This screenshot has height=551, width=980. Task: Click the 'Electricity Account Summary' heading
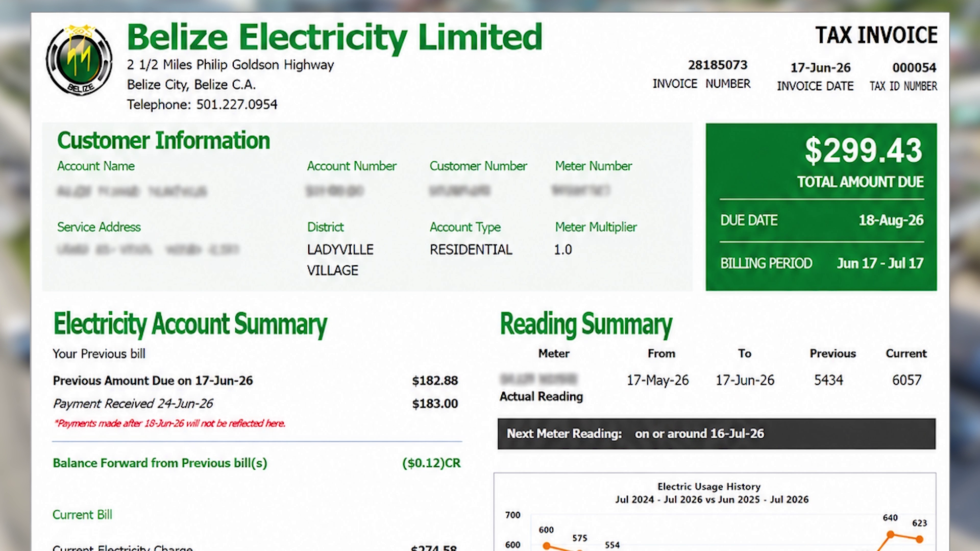click(190, 324)
